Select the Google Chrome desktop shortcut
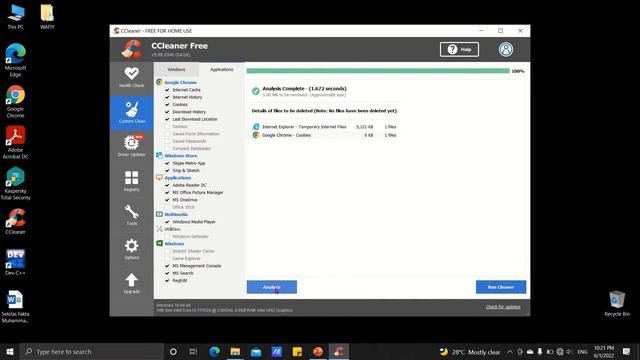Image resolution: width=640 pixels, height=360 pixels. click(16, 102)
